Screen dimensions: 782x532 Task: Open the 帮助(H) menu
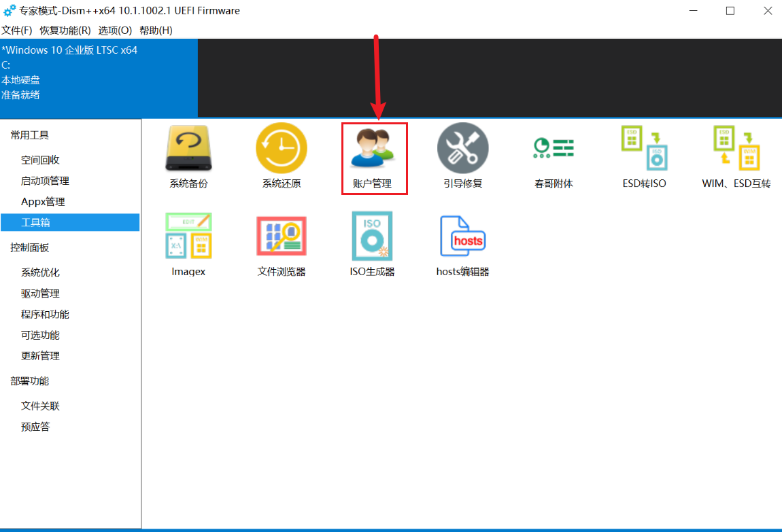pos(156,31)
